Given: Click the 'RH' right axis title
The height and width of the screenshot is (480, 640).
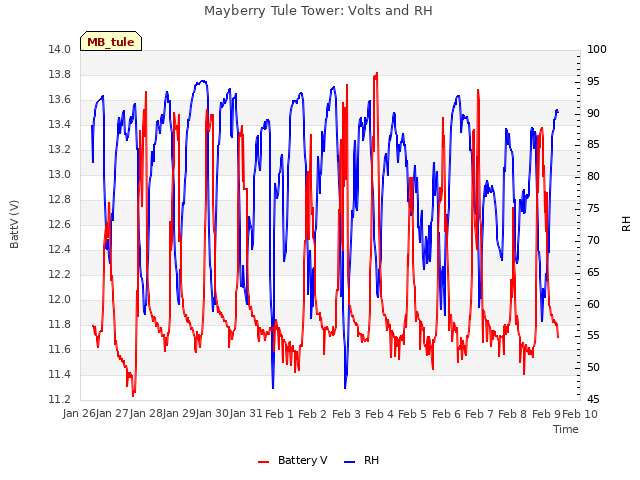Looking at the screenshot, I should 626,224.
